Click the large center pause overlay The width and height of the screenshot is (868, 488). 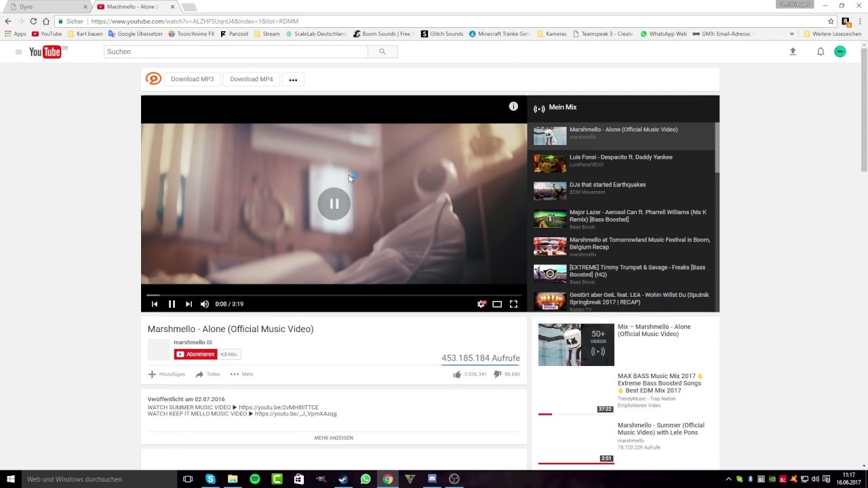pos(334,203)
